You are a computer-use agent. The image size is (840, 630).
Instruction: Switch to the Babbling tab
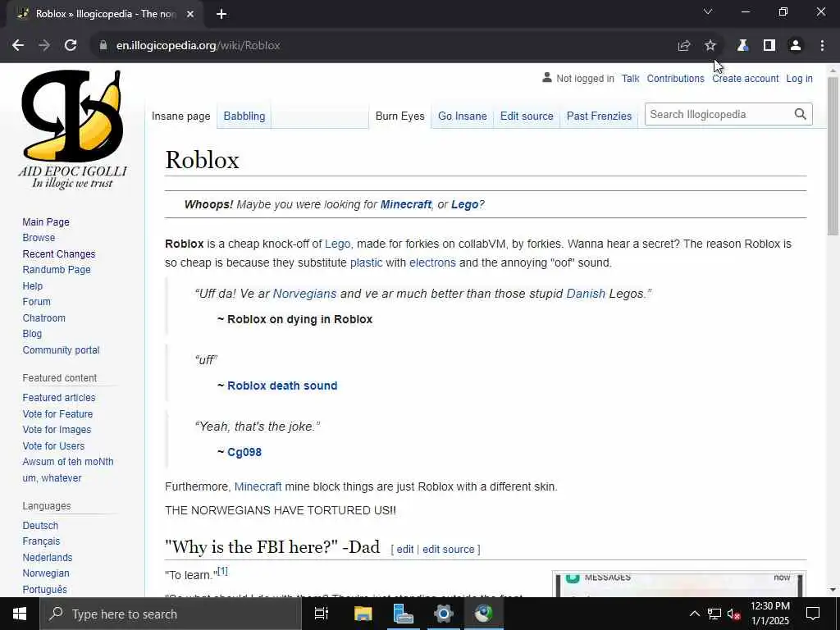[x=244, y=116]
